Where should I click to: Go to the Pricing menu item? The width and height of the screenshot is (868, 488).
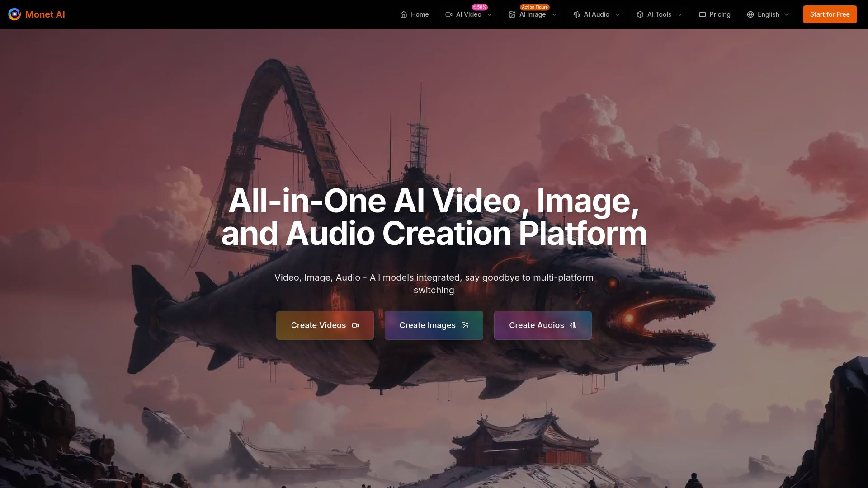pyautogui.click(x=720, y=14)
